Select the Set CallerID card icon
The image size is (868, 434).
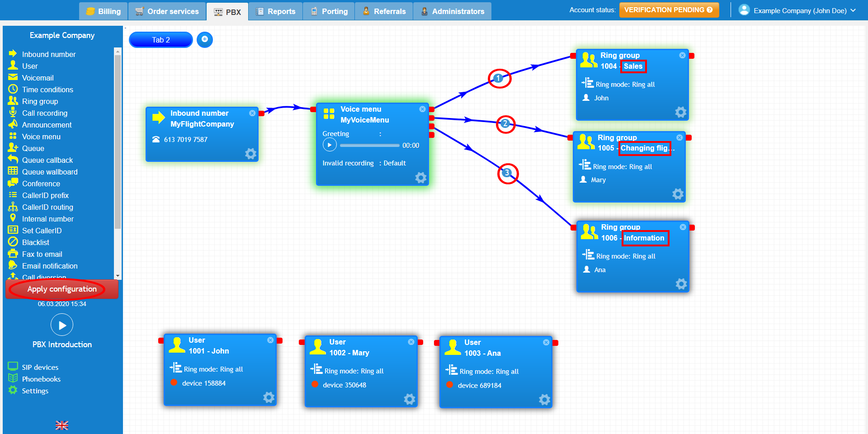pos(13,230)
